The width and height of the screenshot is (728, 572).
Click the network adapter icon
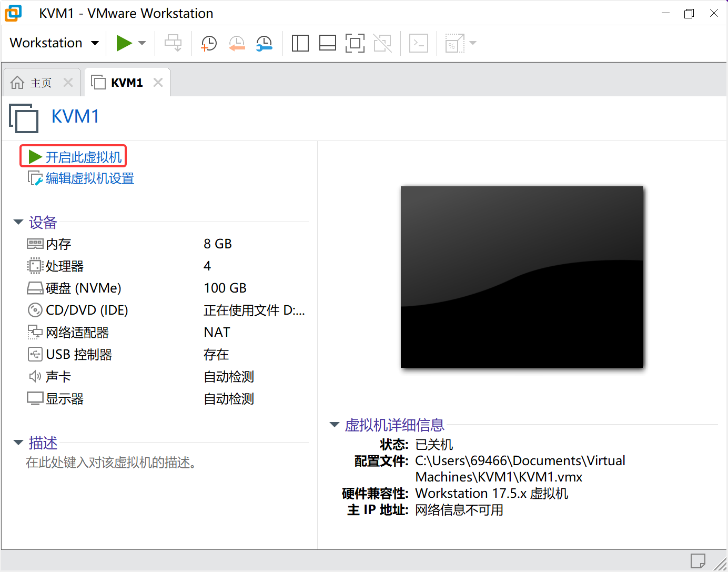click(35, 333)
